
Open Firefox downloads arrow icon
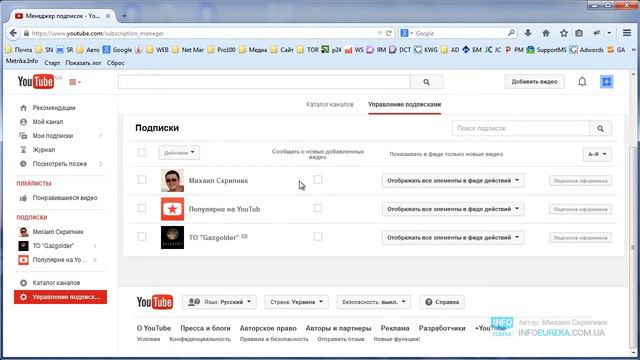[x=528, y=33]
